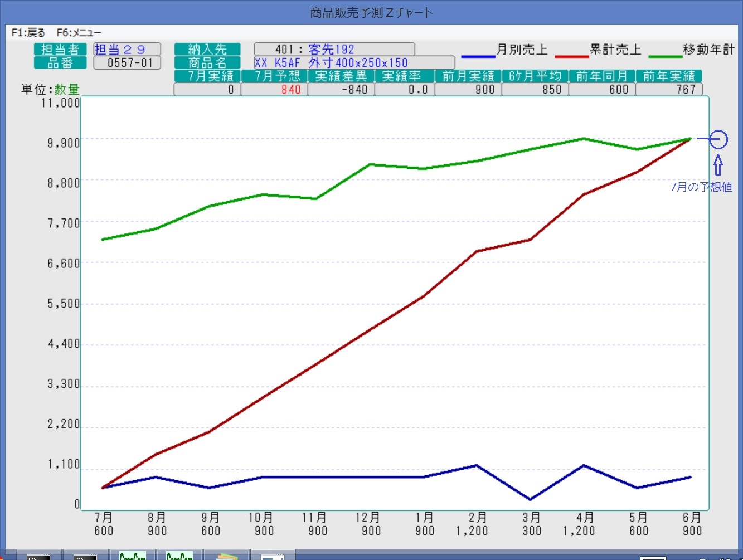Viewport: 743px width, 560px height.
Task: Go back with F1:戻る menu item
Action: tap(28, 33)
